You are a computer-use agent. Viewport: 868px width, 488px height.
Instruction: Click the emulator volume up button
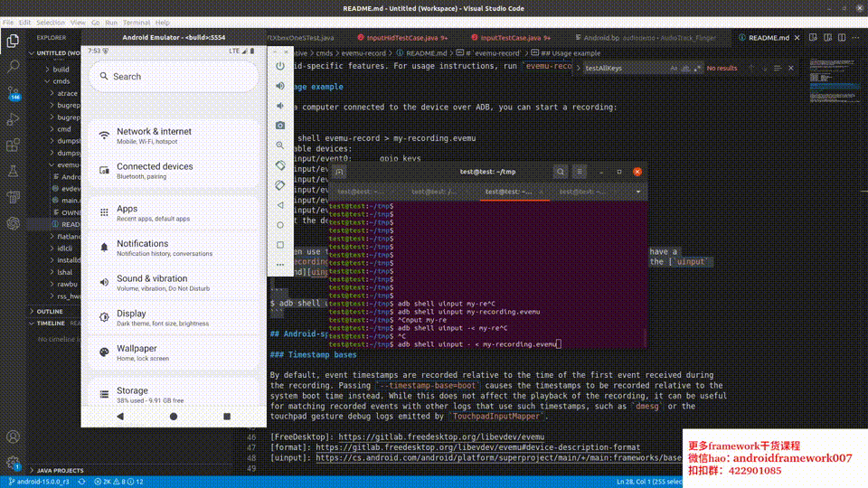coord(280,86)
